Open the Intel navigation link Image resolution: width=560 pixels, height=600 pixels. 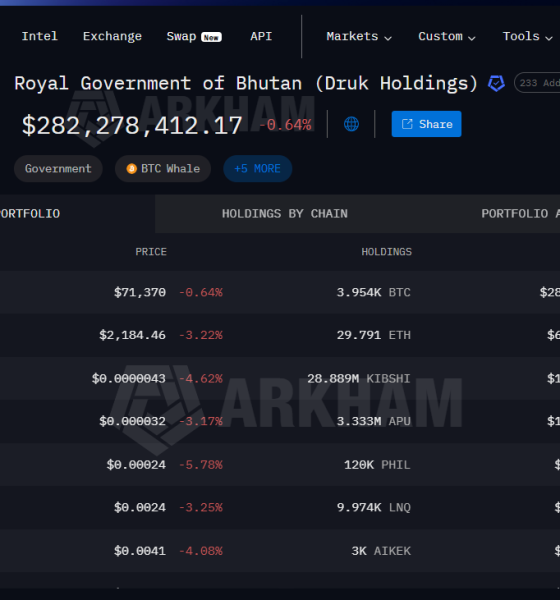pos(39,36)
